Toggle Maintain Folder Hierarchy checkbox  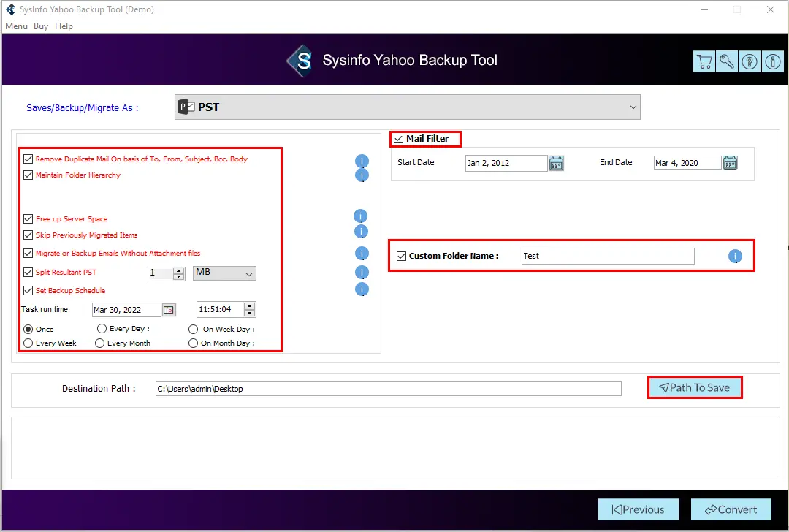tap(28, 175)
